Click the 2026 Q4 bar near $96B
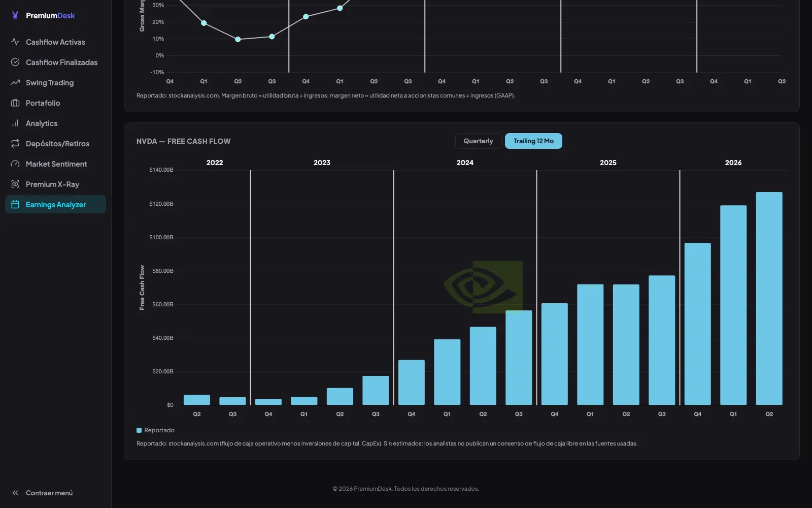Image resolution: width=812 pixels, height=508 pixels. (x=697, y=324)
